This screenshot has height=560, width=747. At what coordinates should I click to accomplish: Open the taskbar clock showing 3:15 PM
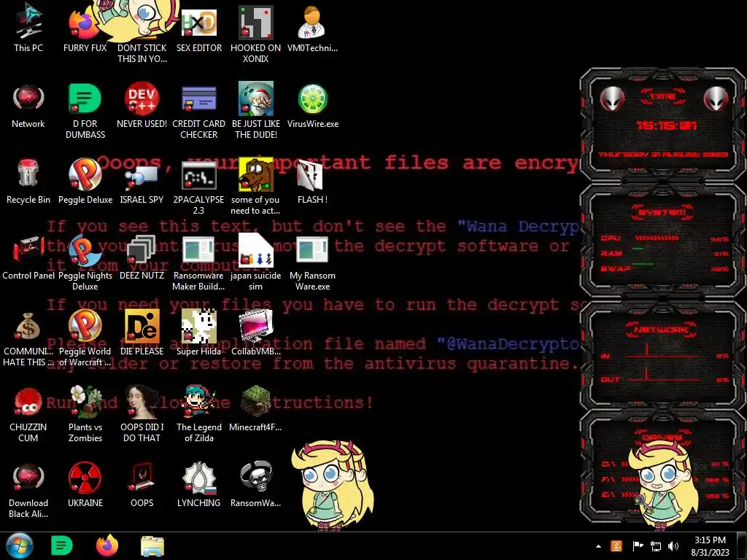pyautogui.click(x=710, y=546)
